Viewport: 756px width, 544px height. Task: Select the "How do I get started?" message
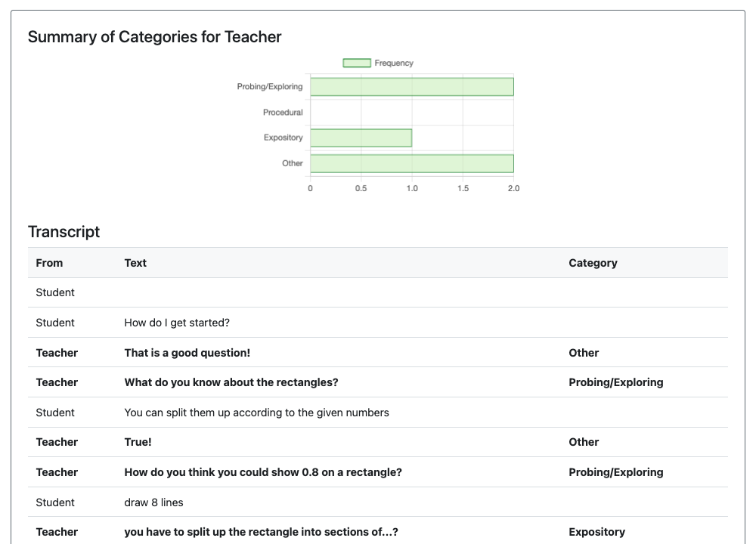point(177,323)
